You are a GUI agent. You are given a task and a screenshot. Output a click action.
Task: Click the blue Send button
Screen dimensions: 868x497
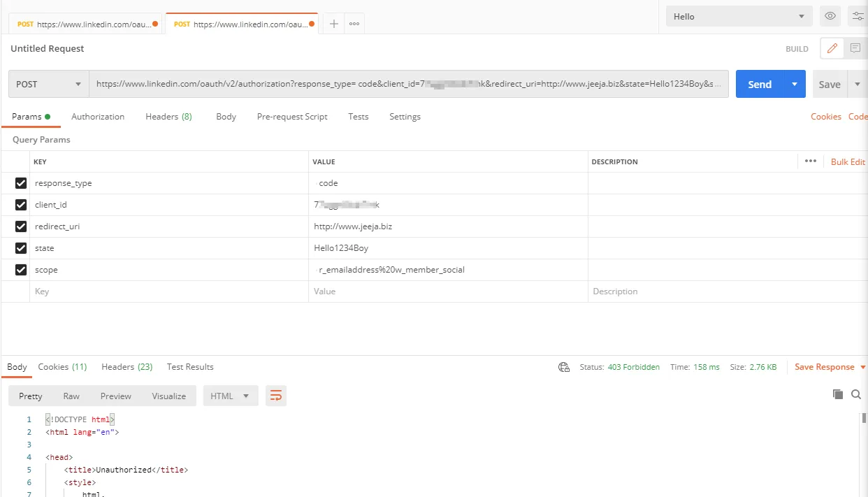[760, 84]
